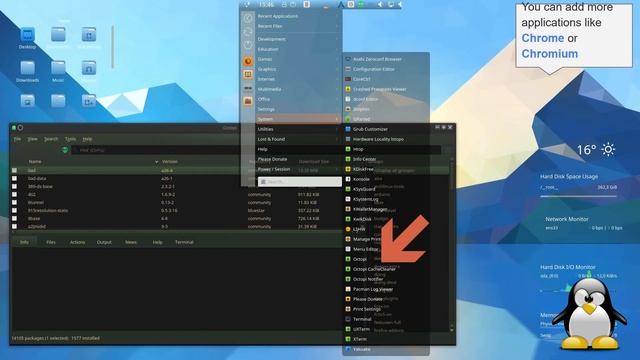Launch UXTerm entry
This screenshot has height=360, width=640.
click(x=361, y=329)
